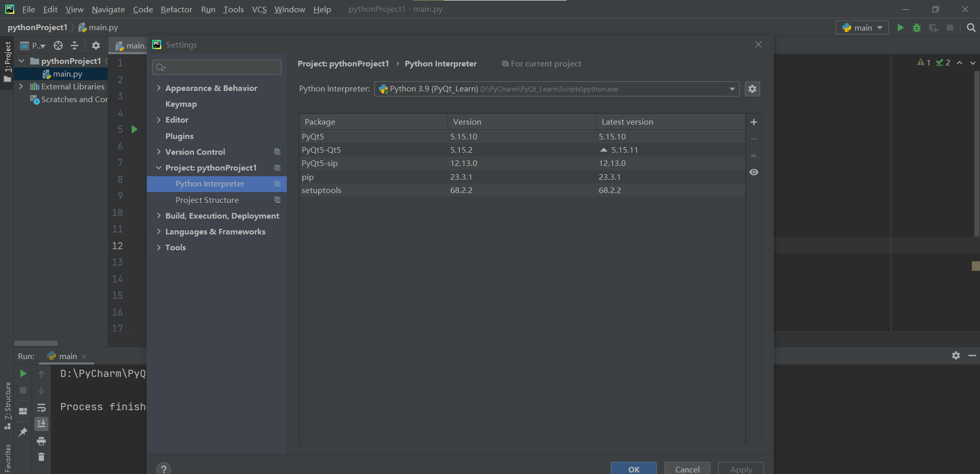Click the print icon in Run panel
This screenshot has height=474, width=980.
pos(41,441)
